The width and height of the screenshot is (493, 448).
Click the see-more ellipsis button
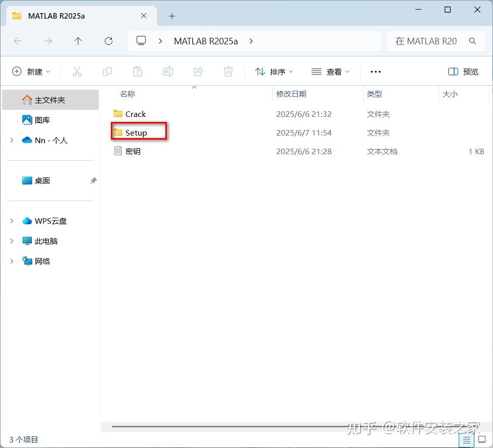(x=375, y=72)
